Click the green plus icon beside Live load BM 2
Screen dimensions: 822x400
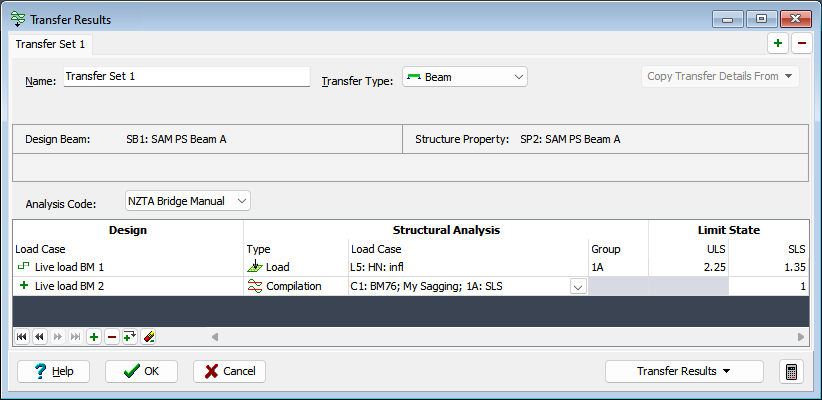point(24,286)
